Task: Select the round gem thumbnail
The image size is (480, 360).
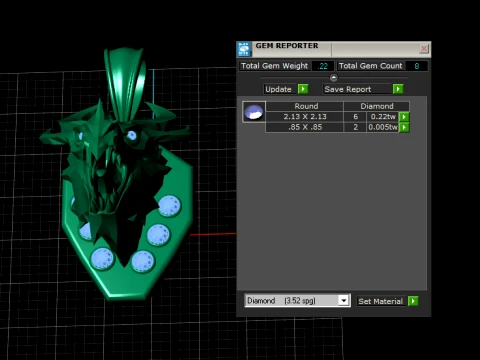Action: 254,112
